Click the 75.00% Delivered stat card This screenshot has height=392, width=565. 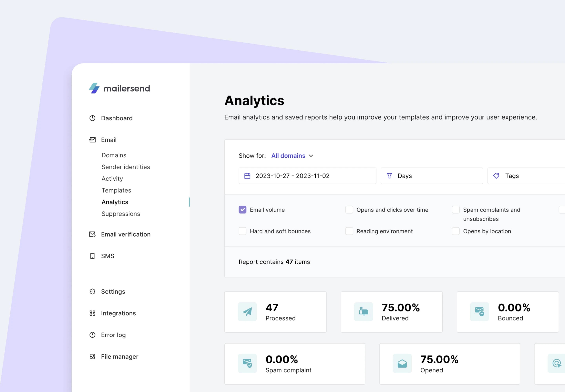pyautogui.click(x=392, y=312)
